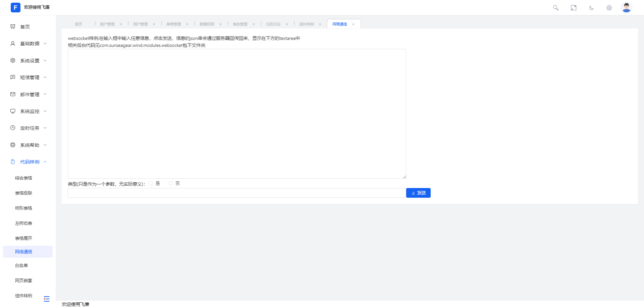
Task: Expand the 系统设置 menu
Action: click(30, 61)
